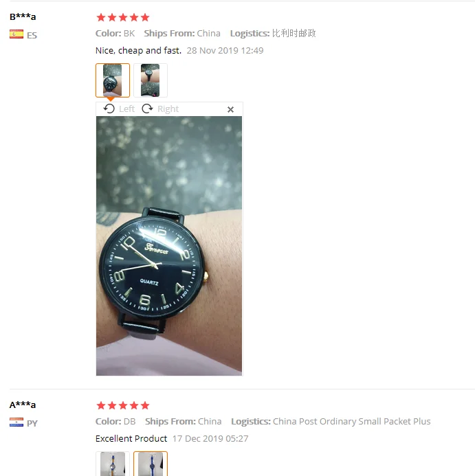This screenshot has width=475, height=476.
Task: Click the PY country code label
Action: [x=32, y=423]
